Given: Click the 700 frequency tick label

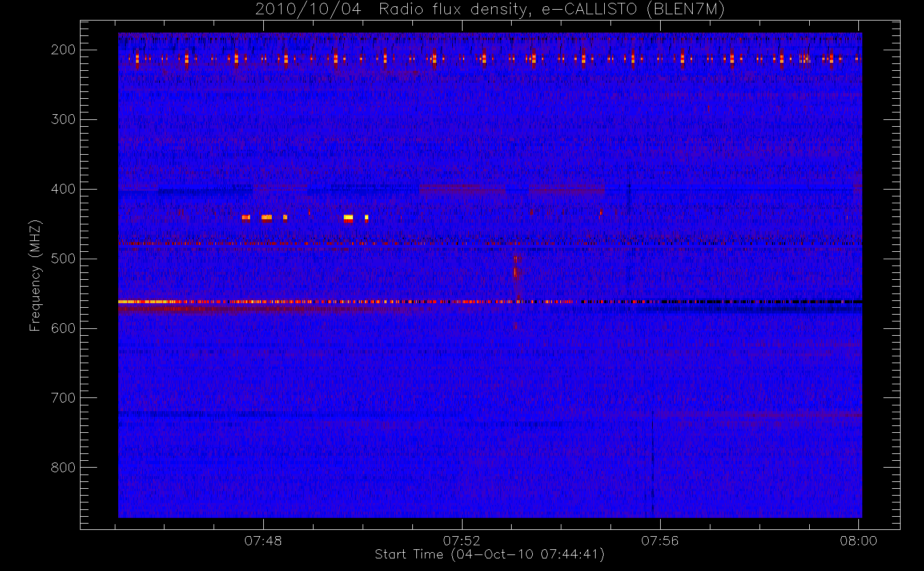Looking at the screenshot, I should (x=63, y=398).
